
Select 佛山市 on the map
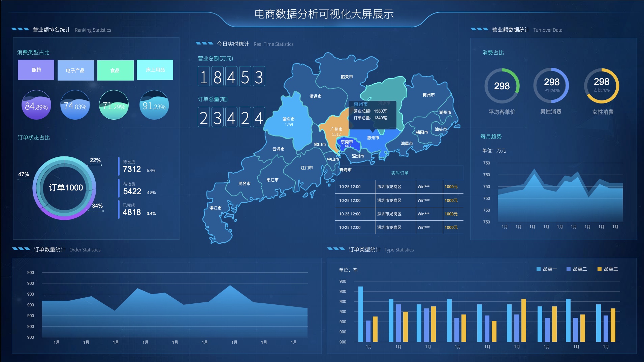click(320, 145)
